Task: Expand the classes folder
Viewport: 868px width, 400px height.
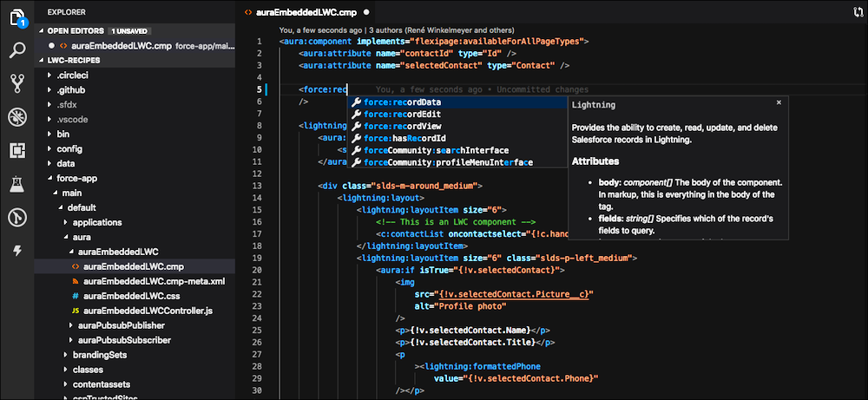Action: pyautogui.click(x=88, y=370)
